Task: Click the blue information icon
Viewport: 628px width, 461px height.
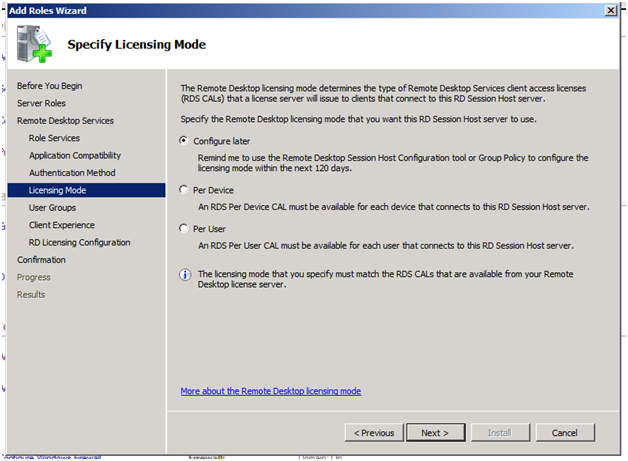Action: (185, 275)
